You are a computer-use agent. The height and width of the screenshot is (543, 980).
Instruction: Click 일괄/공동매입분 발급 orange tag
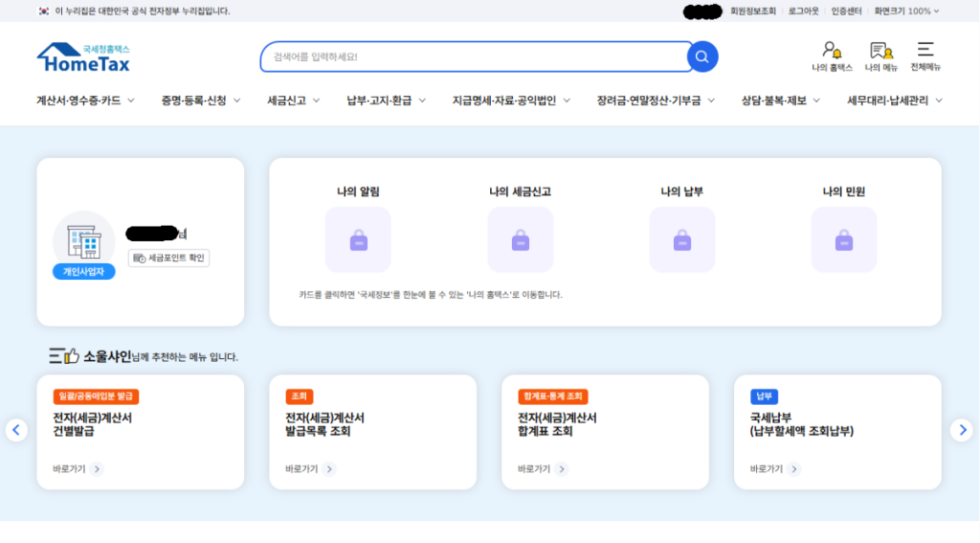[x=97, y=396]
